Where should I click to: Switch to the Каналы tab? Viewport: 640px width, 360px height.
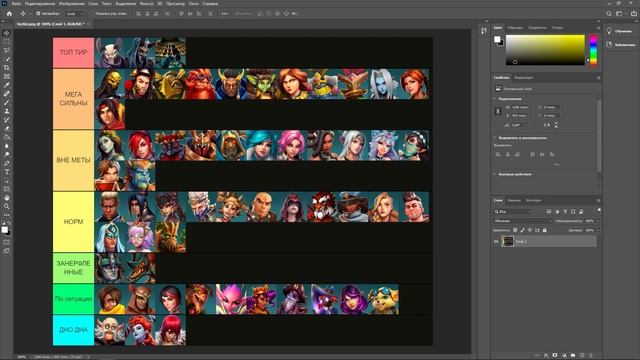point(514,200)
